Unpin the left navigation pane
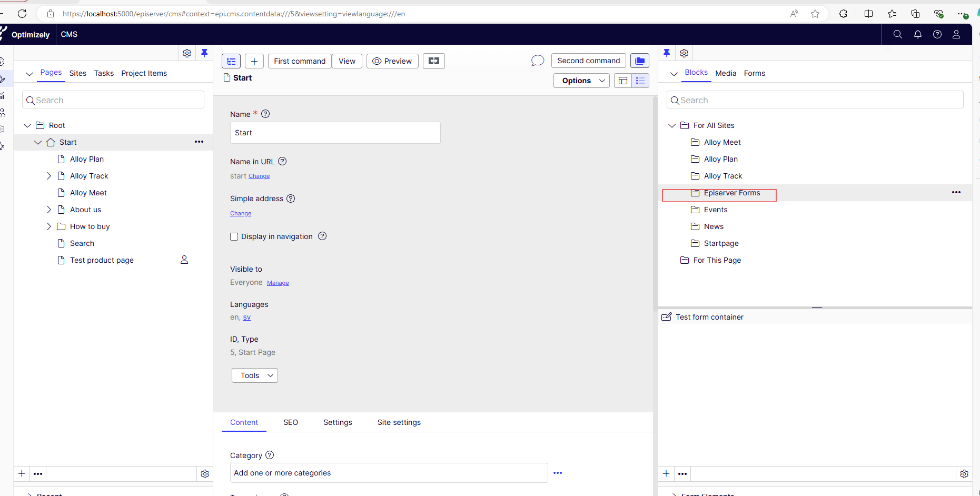 pos(204,53)
